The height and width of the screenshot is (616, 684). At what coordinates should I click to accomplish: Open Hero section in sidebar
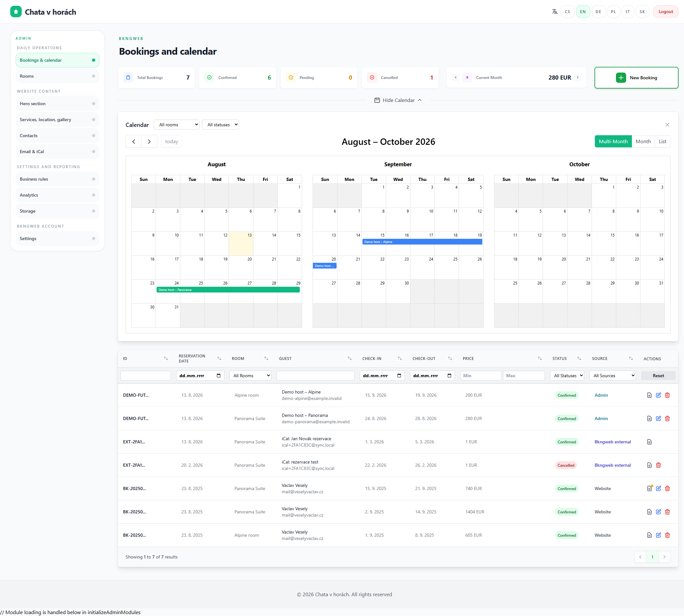[x=57, y=104]
